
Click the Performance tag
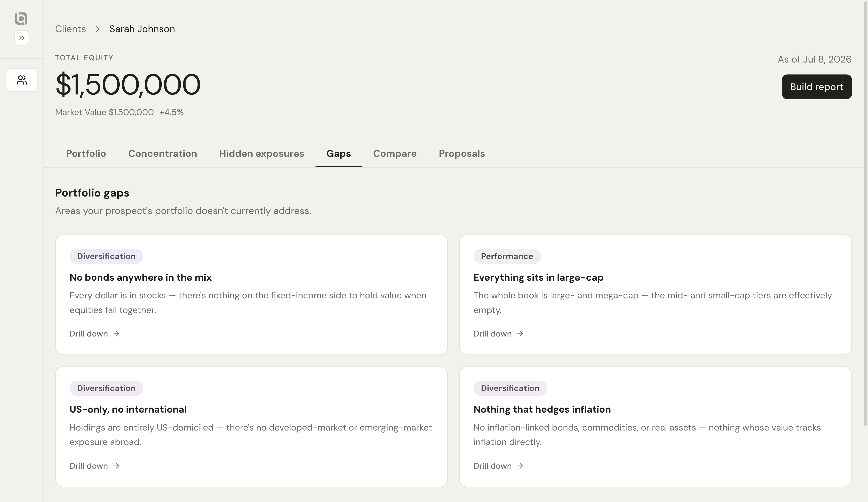(507, 256)
